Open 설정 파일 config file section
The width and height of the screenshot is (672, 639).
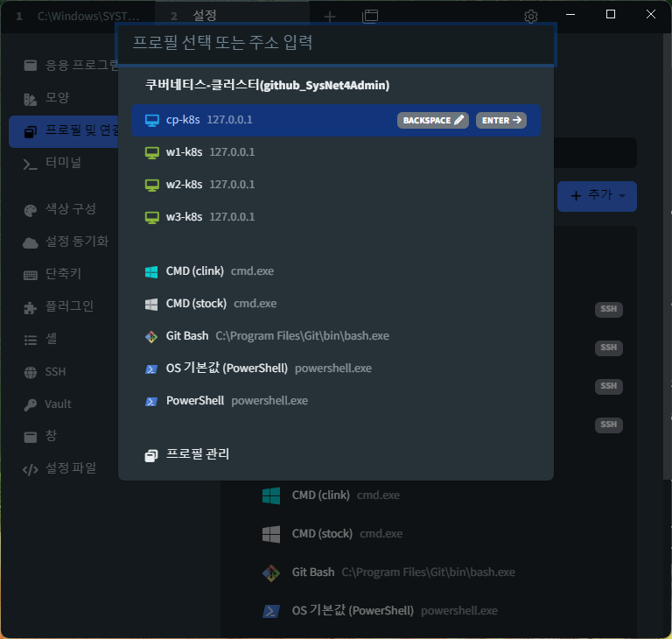[x=63, y=468]
